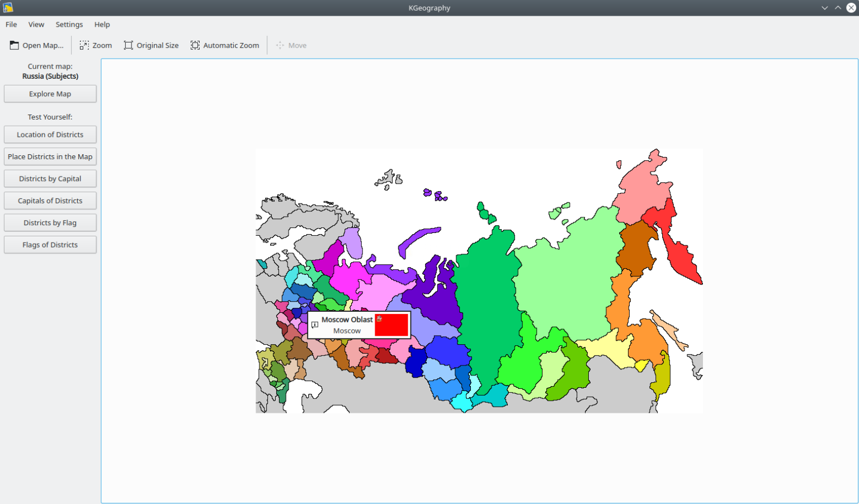The width and height of the screenshot is (859, 504).
Task: Activate the Zoom tool icon
Action: [x=83, y=45]
